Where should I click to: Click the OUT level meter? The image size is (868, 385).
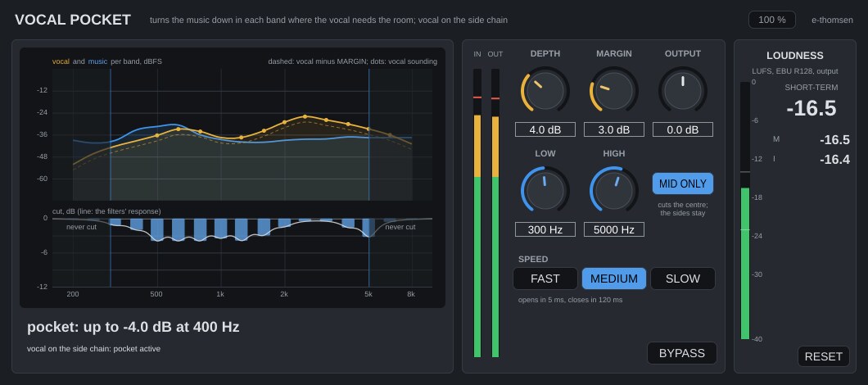coord(495,213)
